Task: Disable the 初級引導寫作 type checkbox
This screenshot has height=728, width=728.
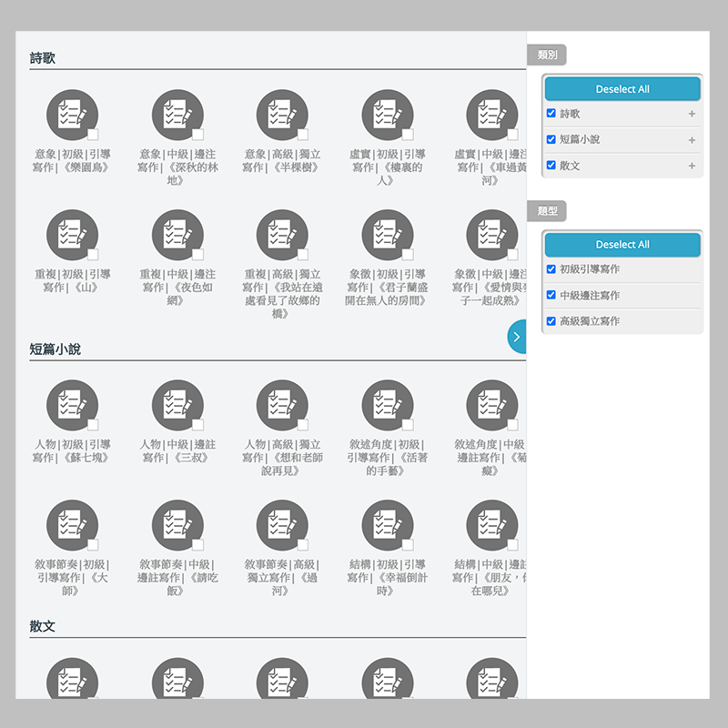Action: [x=551, y=269]
